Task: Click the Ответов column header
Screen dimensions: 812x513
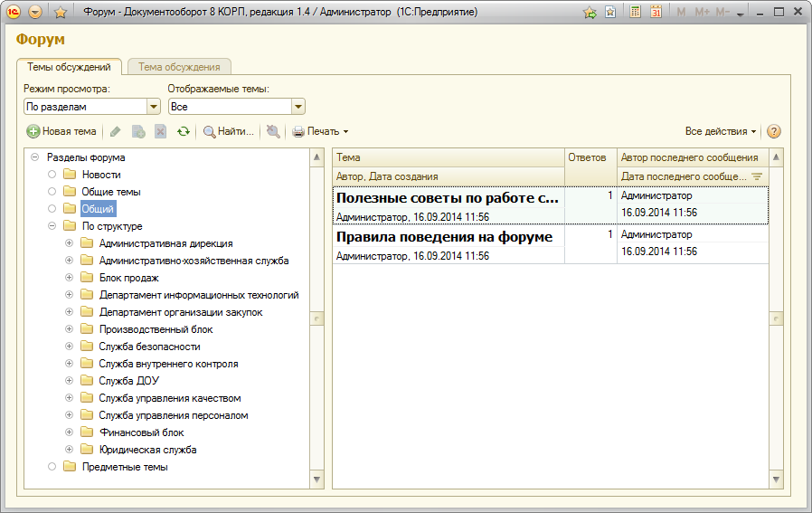Action: pyautogui.click(x=587, y=157)
